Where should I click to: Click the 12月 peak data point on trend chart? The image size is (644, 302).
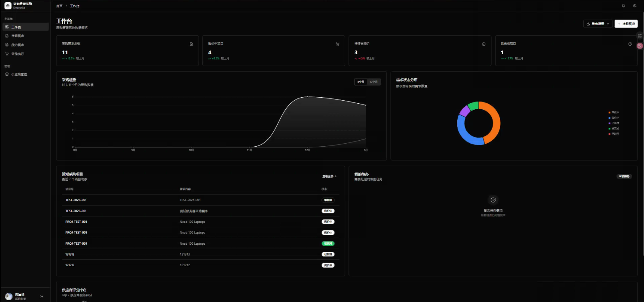[x=308, y=97]
